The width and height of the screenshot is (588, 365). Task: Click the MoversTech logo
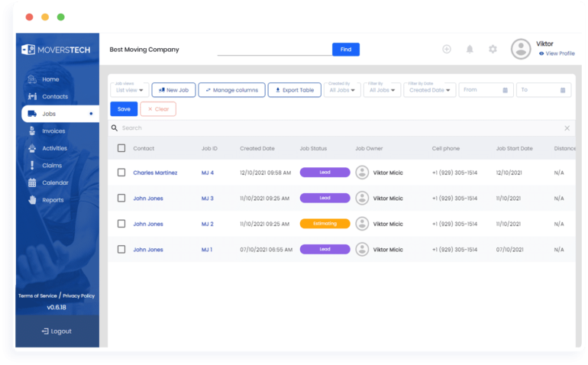pyautogui.click(x=56, y=50)
